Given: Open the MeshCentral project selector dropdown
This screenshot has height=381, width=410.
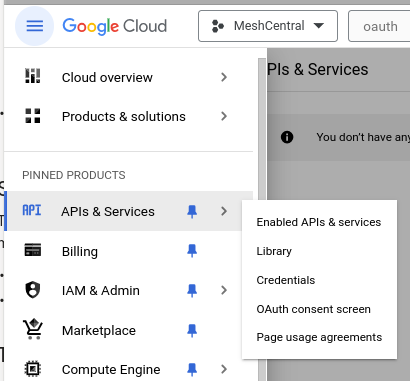Looking at the screenshot, I should pyautogui.click(x=268, y=26).
